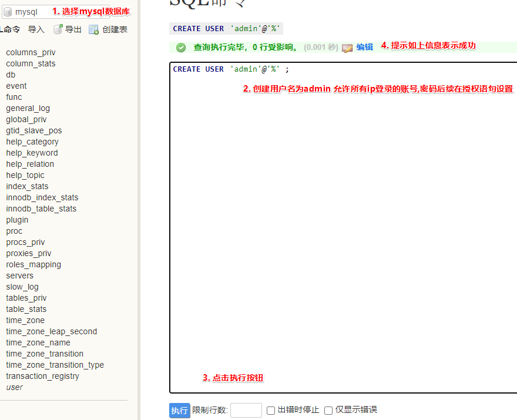
Task: Open the time_zone_transition table
Action: pyautogui.click(x=45, y=354)
